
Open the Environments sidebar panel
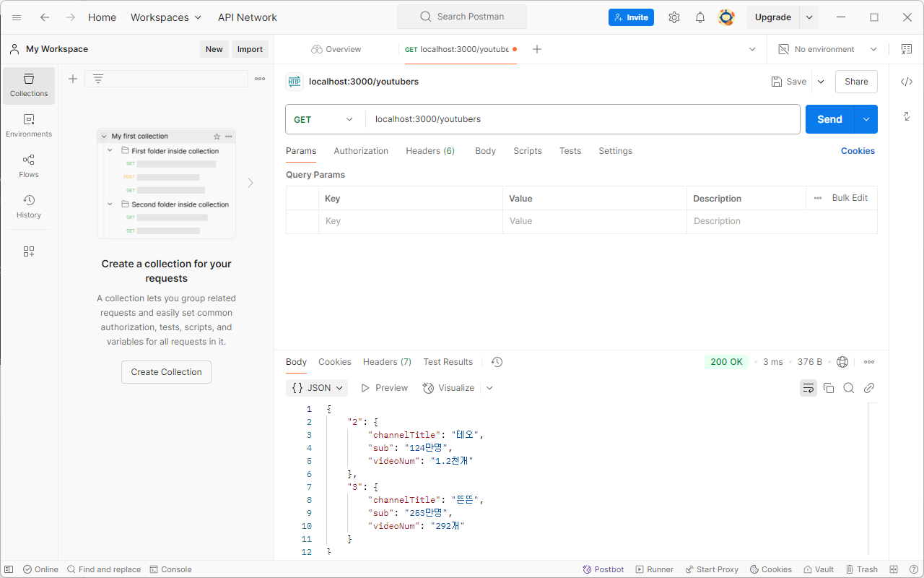coord(29,126)
